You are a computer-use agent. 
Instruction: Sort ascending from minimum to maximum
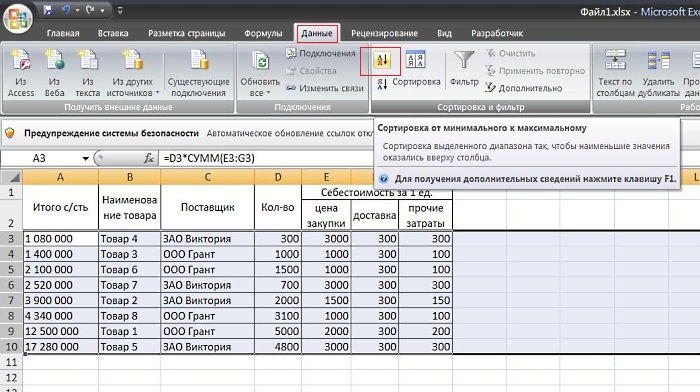382,60
